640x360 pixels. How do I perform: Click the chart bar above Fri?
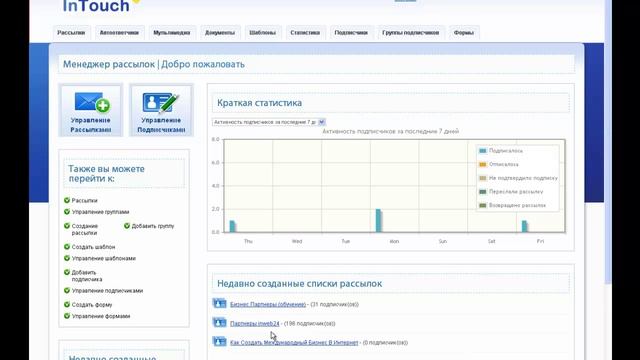click(x=524, y=226)
